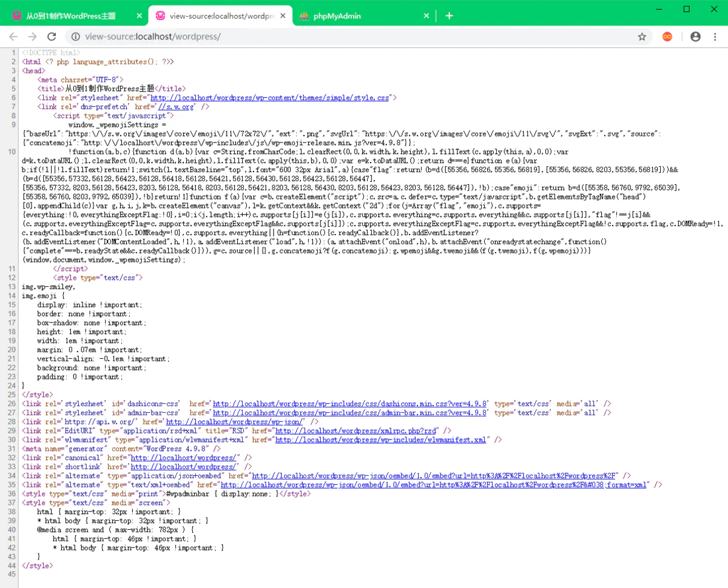This screenshot has height=588, width=728.
Task: Click the #wpadminbar { display:none; } text
Action: (x=222, y=494)
